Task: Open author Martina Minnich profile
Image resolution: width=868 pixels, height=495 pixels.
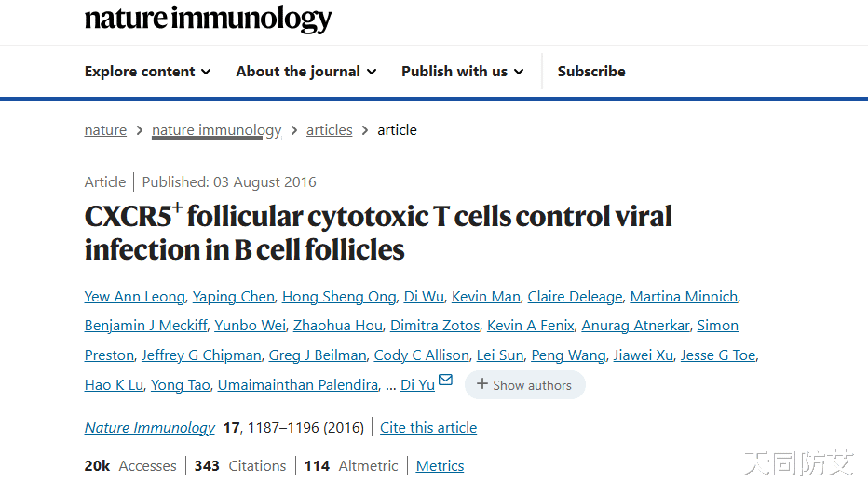Action: (684, 297)
